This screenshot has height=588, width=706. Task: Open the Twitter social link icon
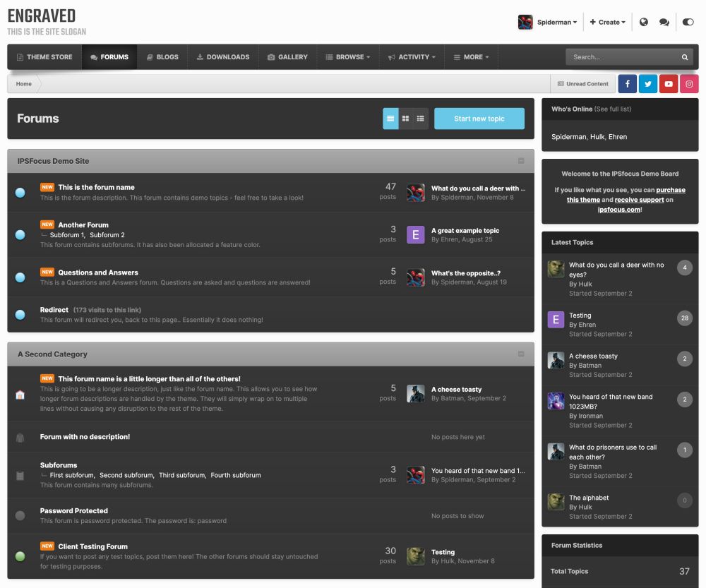click(x=648, y=84)
